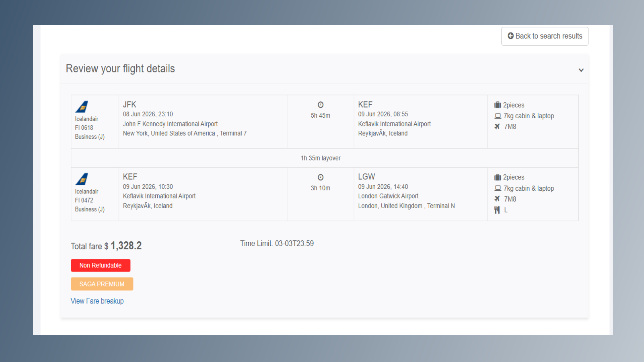Click baggage icon for first flight 2pieces
The width and height of the screenshot is (644, 362).
click(497, 105)
